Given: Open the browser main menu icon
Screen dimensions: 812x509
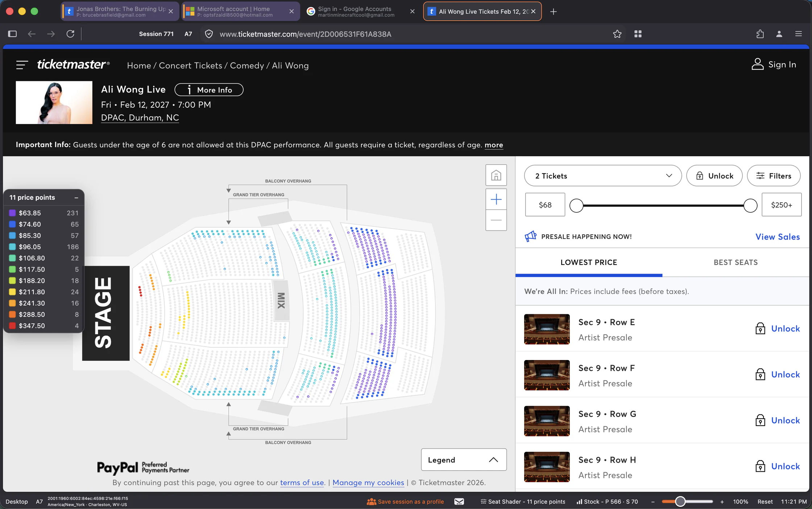Looking at the screenshot, I should (x=798, y=34).
